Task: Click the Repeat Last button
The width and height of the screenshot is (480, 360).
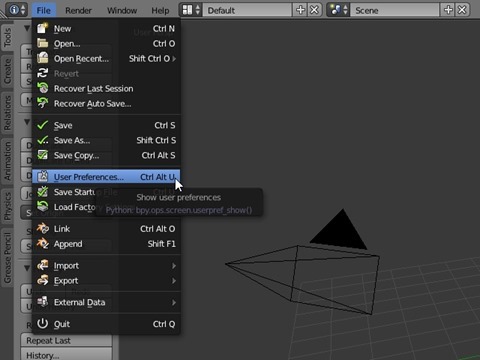Action: pyautogui.click(x=66, y=340)
